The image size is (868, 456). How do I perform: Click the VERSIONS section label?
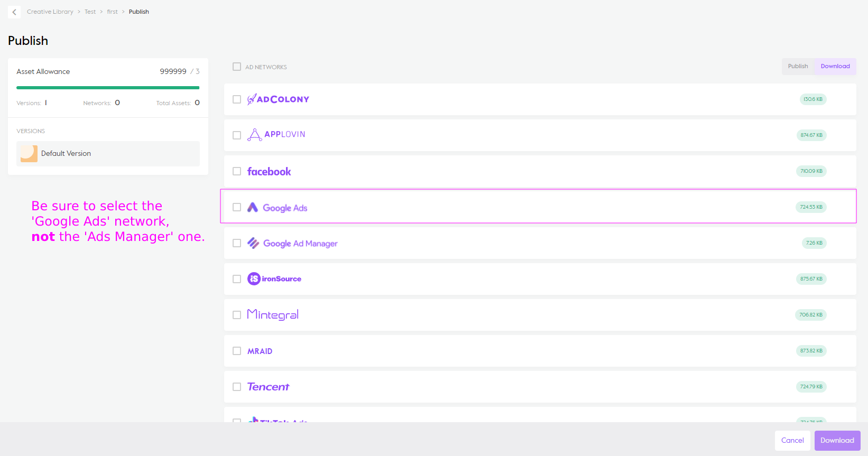pyautogui.click(x=31, y=131)
